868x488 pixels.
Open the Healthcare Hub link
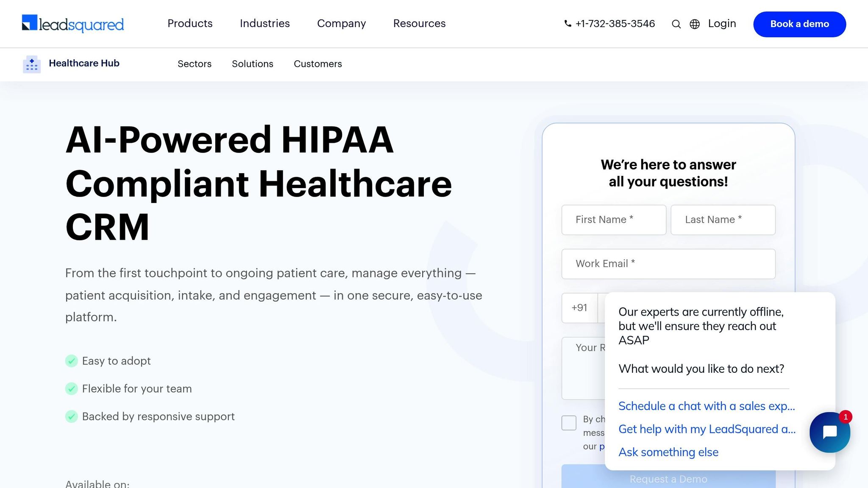tap(84, 63)
